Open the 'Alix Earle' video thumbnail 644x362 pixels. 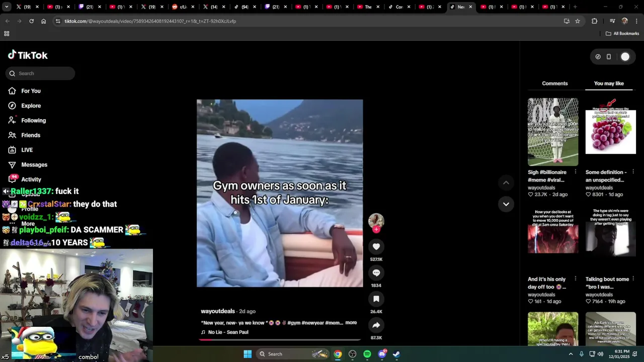click(610, 329)
